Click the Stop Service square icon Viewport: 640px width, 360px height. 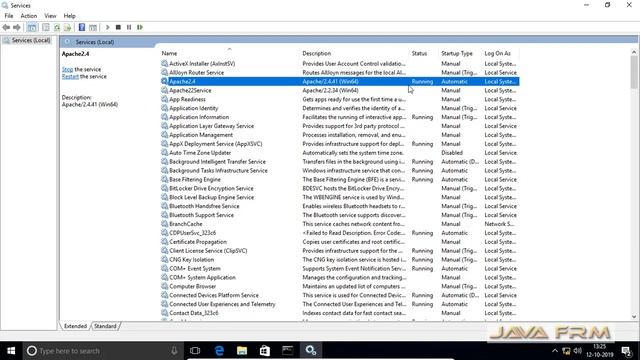[x=118, y=27]
